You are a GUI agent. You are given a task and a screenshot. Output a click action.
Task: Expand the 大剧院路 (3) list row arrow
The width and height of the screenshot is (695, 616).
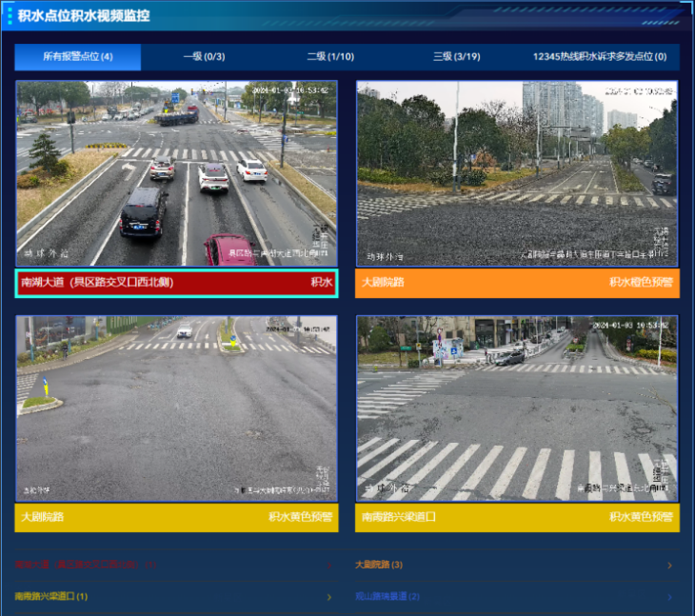point(669,566)
